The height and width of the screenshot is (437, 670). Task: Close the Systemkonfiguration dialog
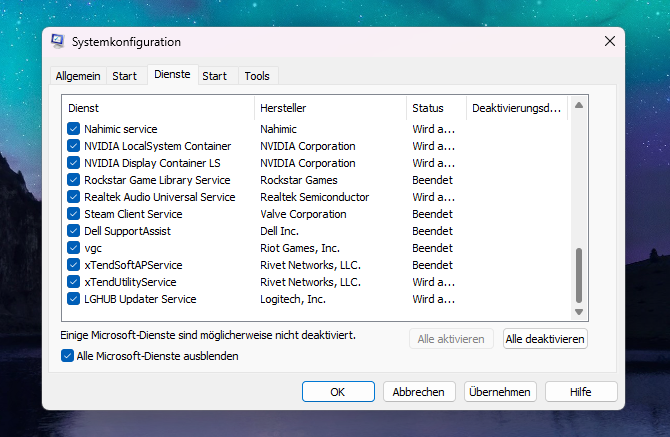[610, 41]
